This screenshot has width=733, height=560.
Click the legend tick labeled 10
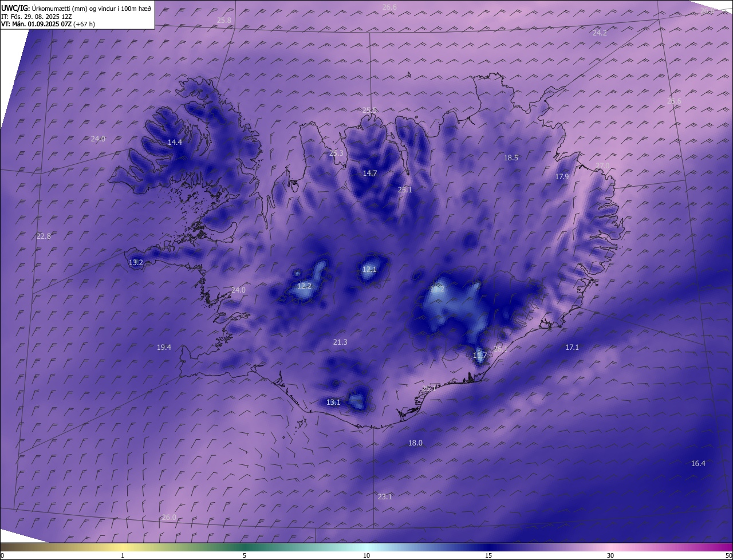(366, 555)
